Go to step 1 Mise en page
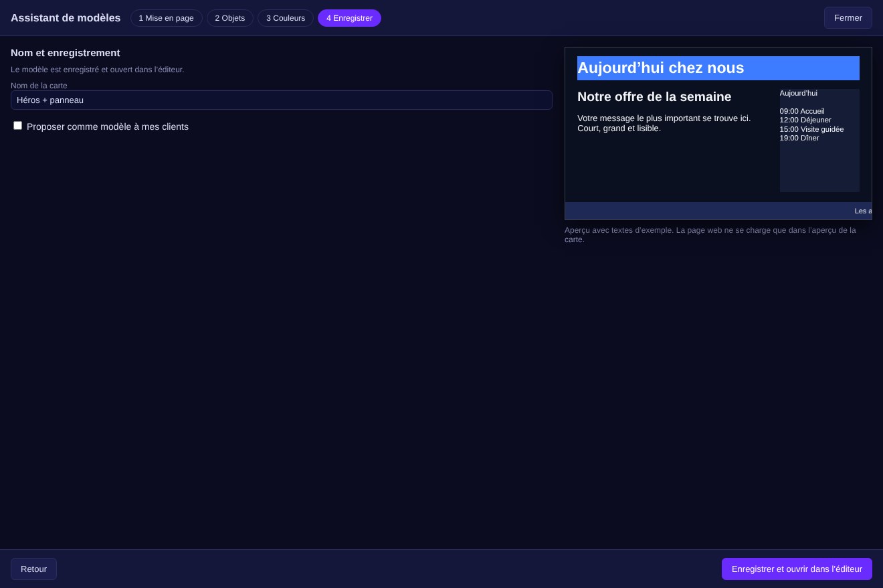Screen dimensions: 883x588 click(x=166, y=18)
